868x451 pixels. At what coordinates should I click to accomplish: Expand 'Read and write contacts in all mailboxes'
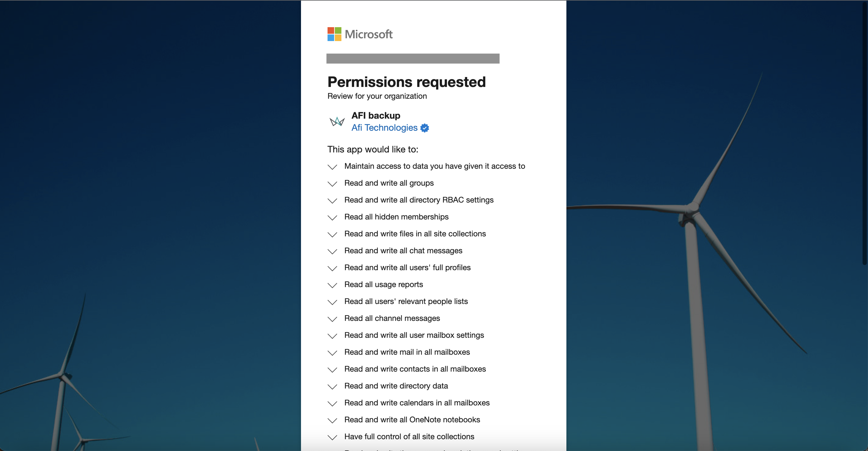332,369
